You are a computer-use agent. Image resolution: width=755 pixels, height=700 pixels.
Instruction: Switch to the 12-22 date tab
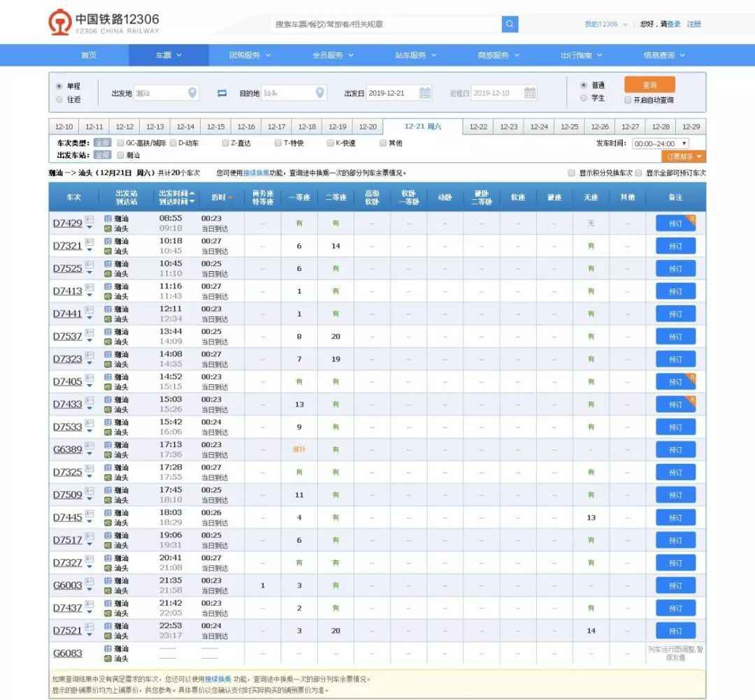(478, 126)
